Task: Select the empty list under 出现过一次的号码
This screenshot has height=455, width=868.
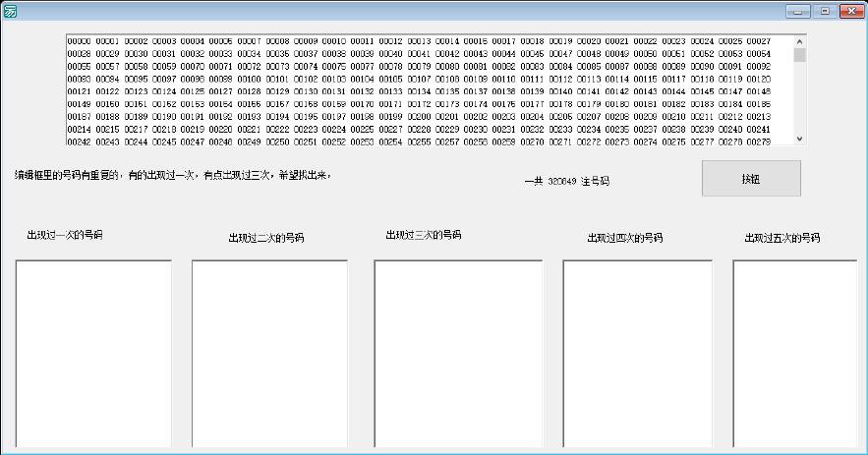Action: pos(93,353)
